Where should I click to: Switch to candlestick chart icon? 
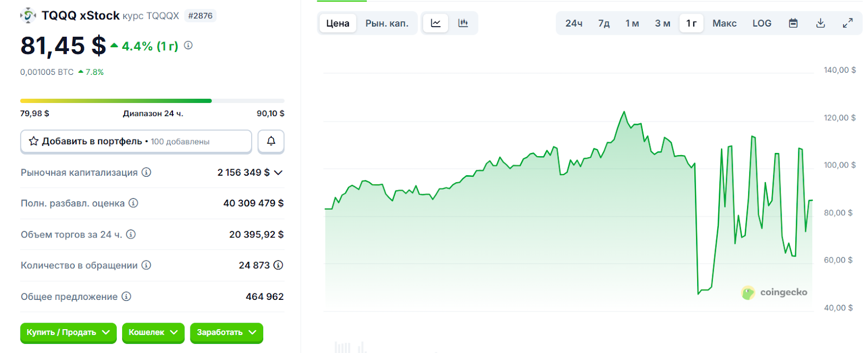click(463, 23)
